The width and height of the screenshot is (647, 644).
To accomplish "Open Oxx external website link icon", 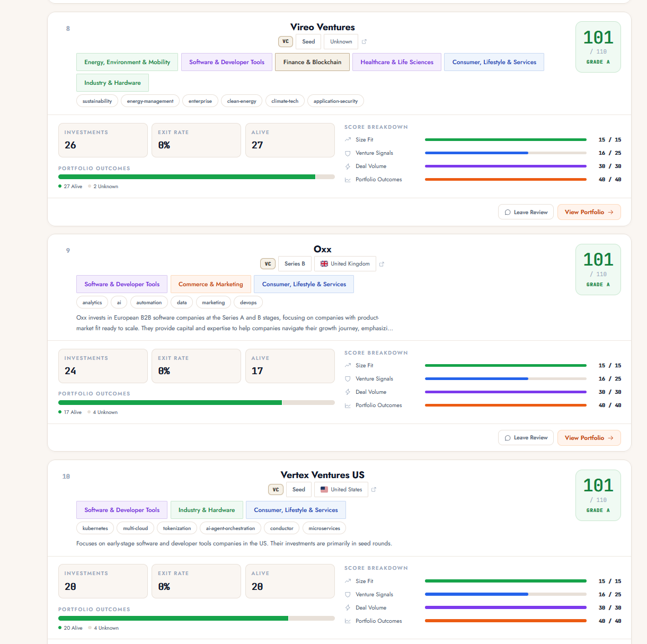I will point(382,264).
